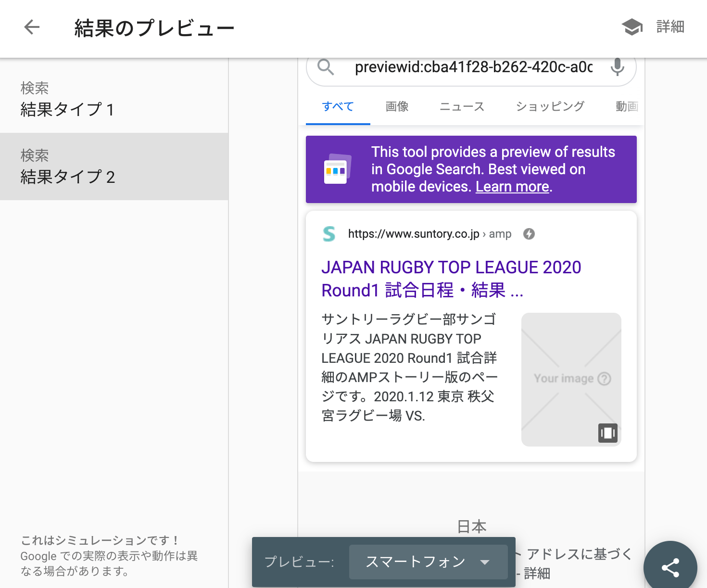Click the 結果のプレビュー page title

click(x=154, y=28)
